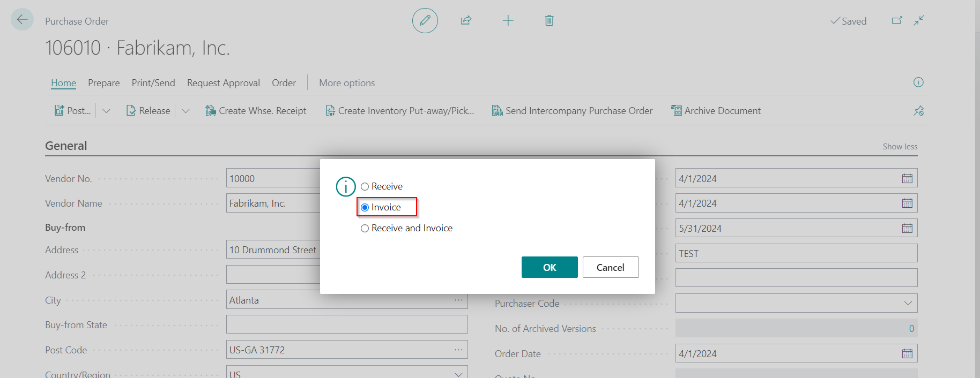Click Create Whse. Receipt
The width and height of the screenshot is (980, 378).
pos(256,111)
